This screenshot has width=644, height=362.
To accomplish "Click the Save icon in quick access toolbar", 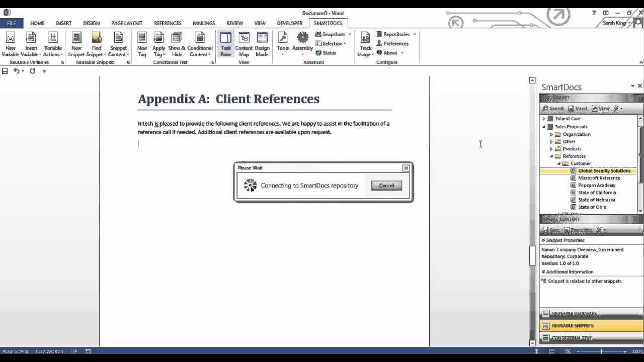I will point(5,71).
